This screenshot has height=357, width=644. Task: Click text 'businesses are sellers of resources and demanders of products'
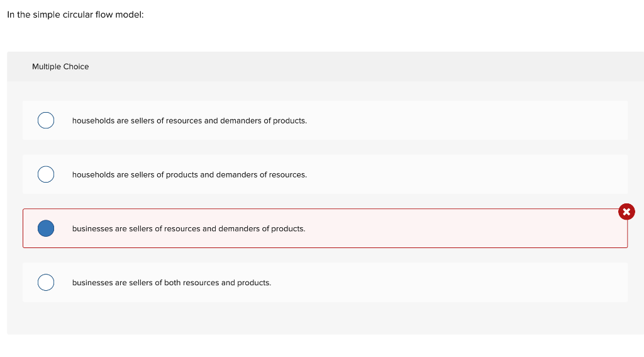tap(189, 229)
